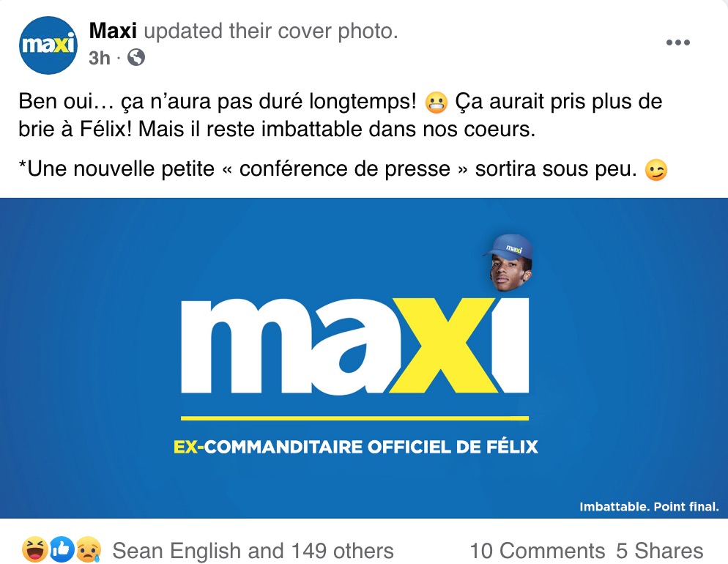
Task: Open the Maxi page profile picture
Action: click(48, 45)
